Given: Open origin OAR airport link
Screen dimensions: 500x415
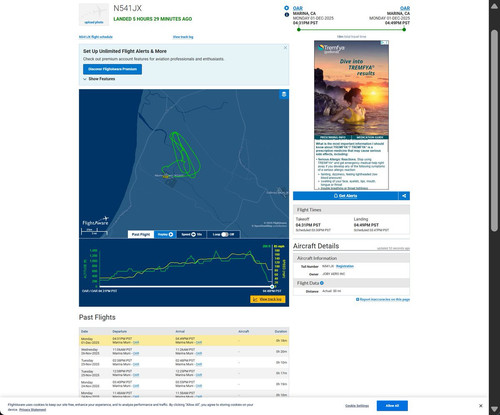Looking at the screenshot, I should (298, 8).
